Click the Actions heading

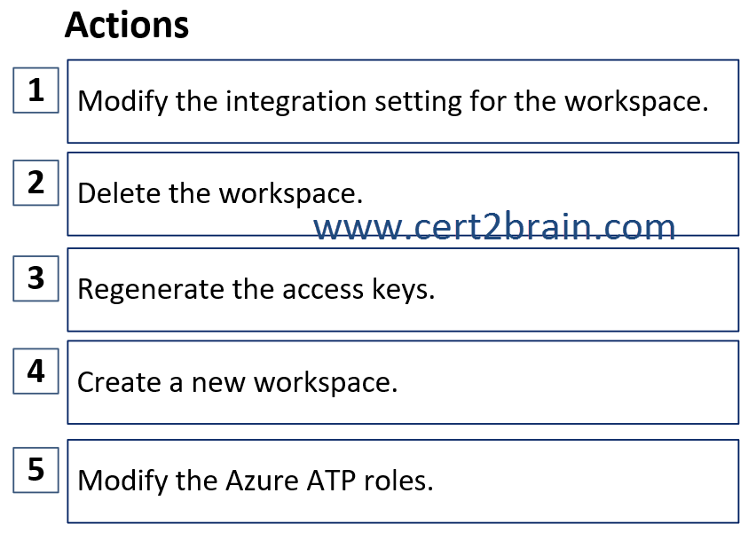point(127,25)
